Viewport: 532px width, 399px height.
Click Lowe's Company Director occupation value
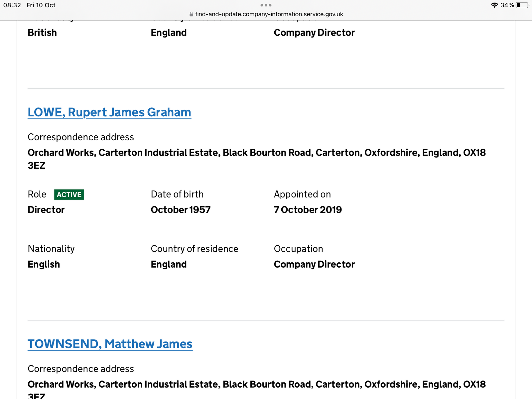pyautogui.click(x=314, y=264)
